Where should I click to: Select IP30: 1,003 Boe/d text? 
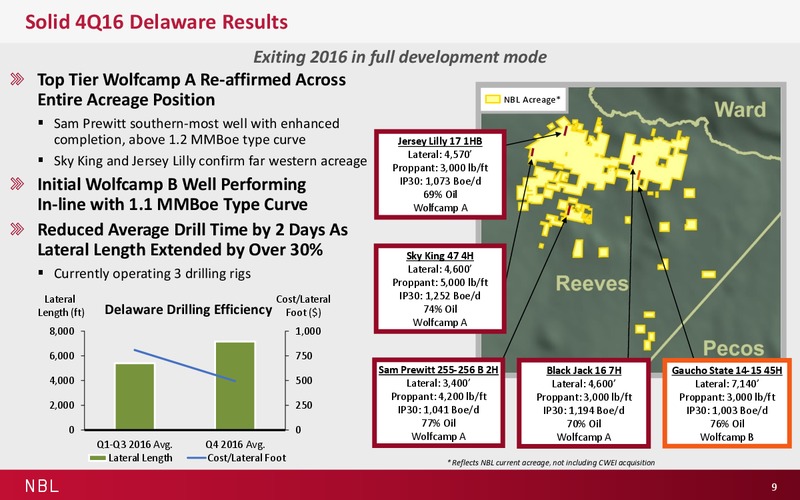coord(727,410)
